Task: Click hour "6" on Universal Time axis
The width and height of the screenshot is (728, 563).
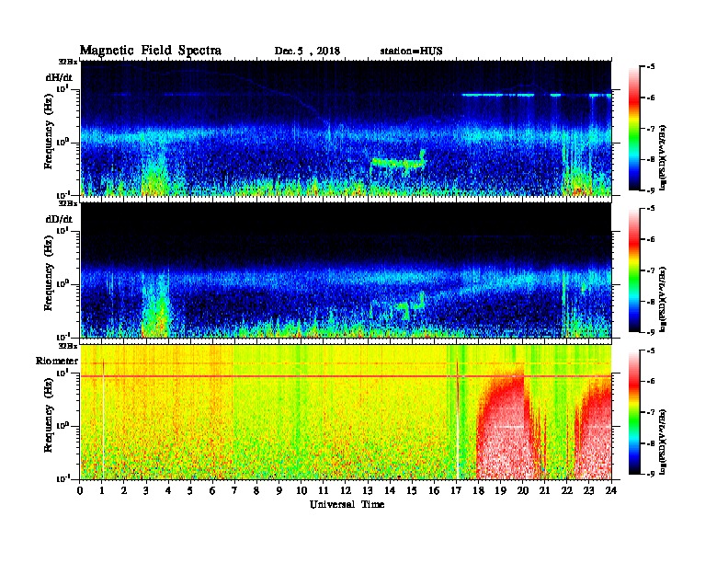Action: click(212, 491)
